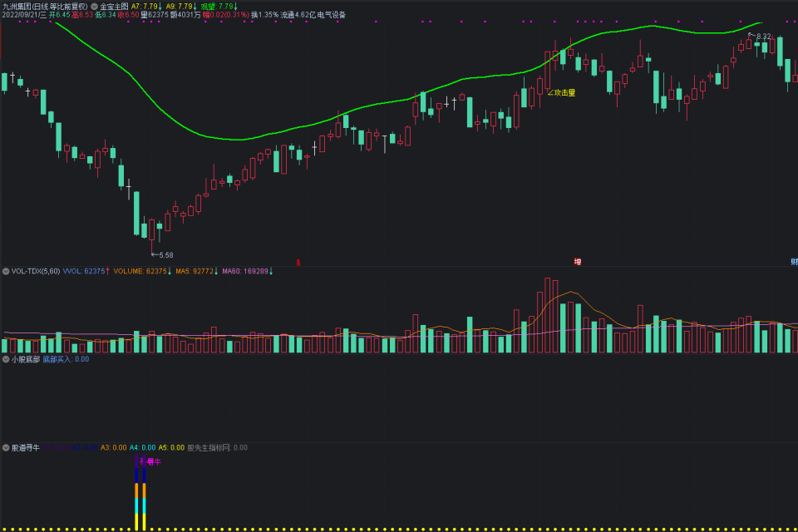Open the VOL-TDX indicator dropdown arrow
The height and width of the screenshot is (532, 798).
(x=6, y=271)
